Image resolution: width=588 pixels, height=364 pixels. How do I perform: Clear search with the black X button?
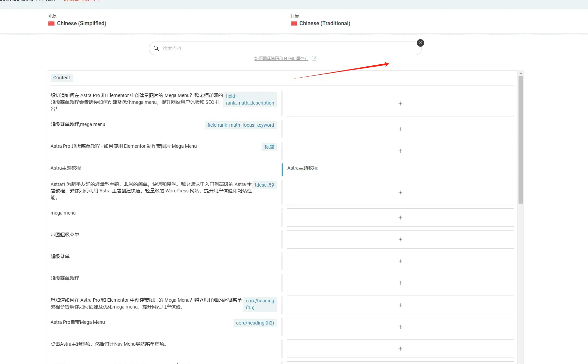point(420,43)
